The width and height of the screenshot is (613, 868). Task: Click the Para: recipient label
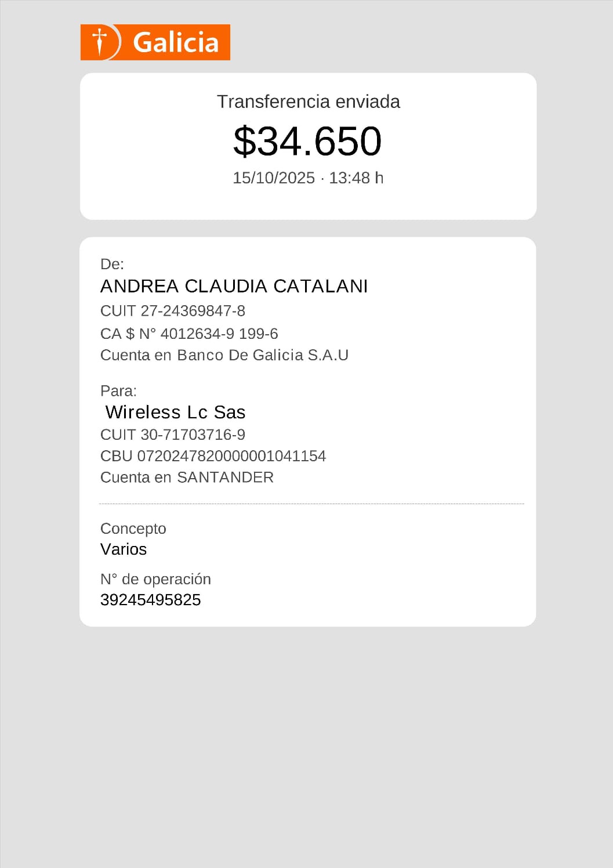(118, 390)
